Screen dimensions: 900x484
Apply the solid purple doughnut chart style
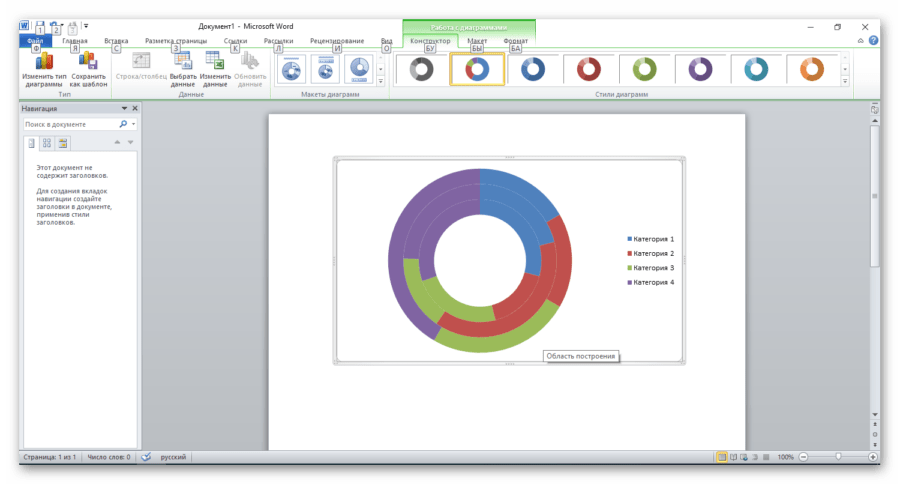click(699, 68)
